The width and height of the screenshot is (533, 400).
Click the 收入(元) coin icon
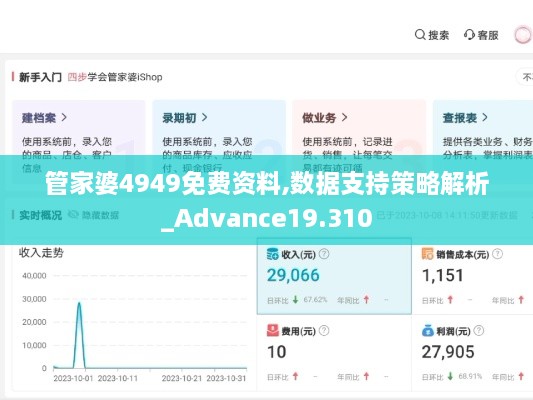(273, 254)
